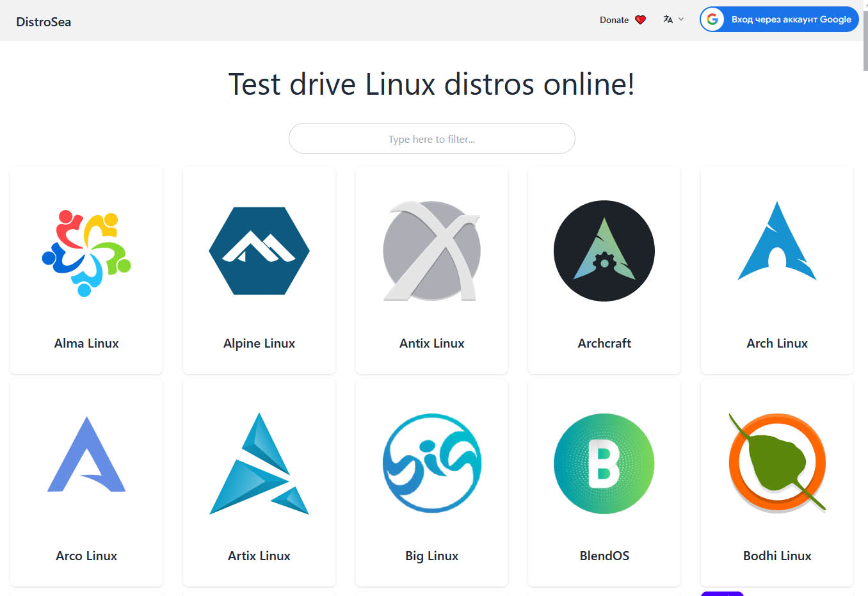This screenshot has height=596, width=868.
Task: Select the 'Arch Linux' label
Action: 777,343
